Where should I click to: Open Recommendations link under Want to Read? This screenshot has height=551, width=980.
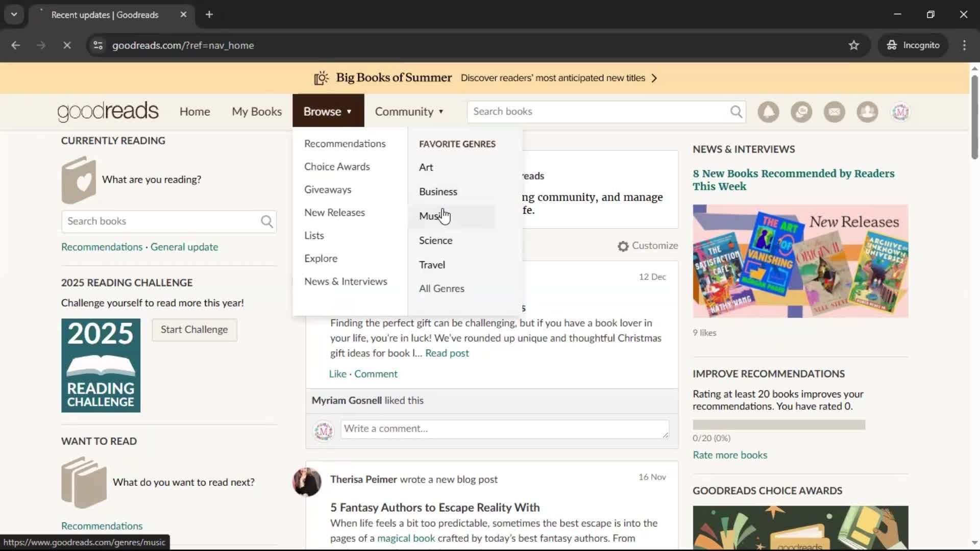[x=102, y=526]
